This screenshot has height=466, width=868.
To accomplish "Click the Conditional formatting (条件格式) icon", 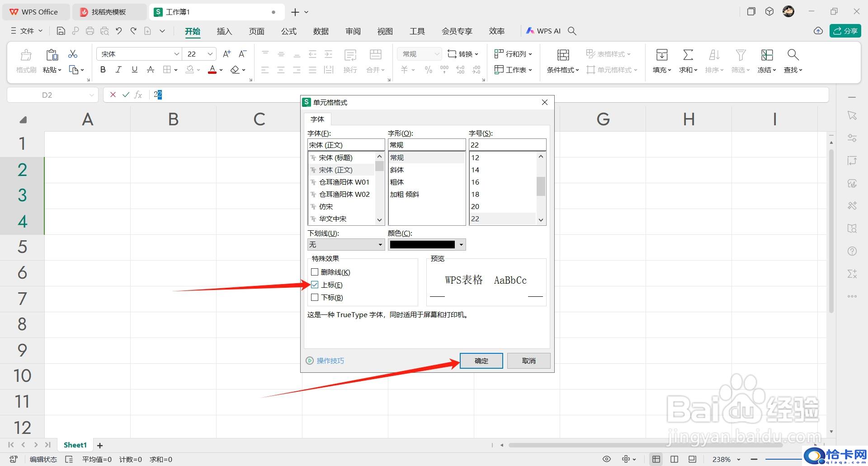I will (563, 55).
